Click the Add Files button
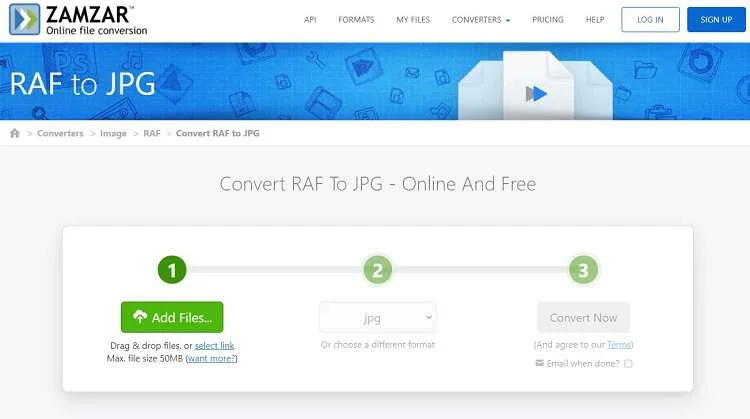The image size is (750, 419). tap(172, 317)
